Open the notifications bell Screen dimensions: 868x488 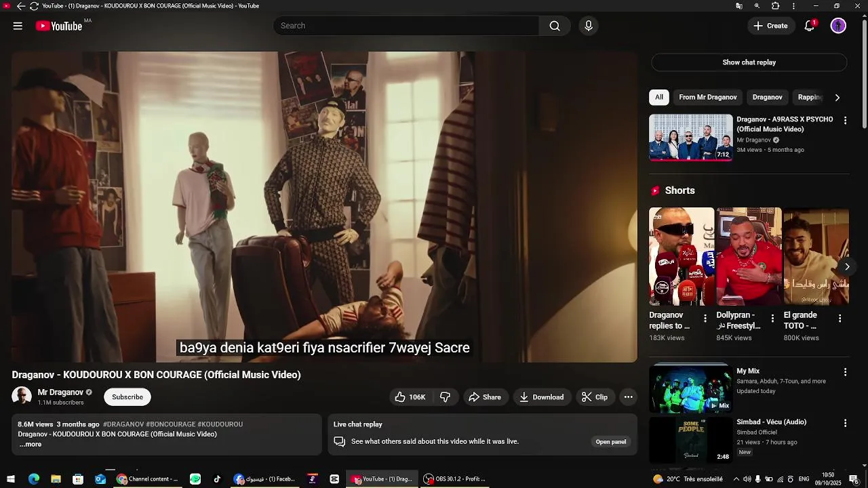click(809, 26)
